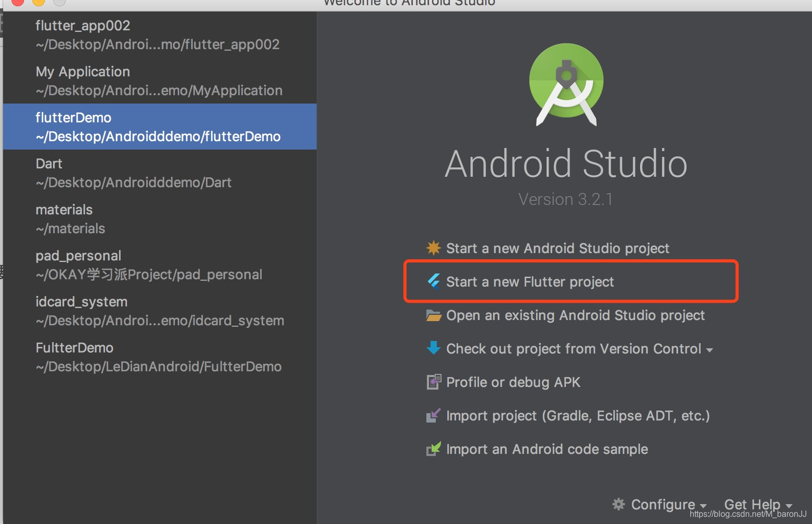
Task: Open recent project FultterDemo
Action: point(160,357)
